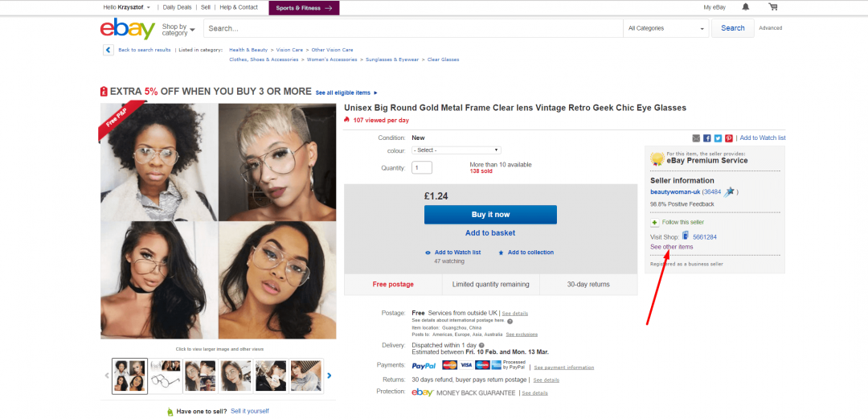Image resolution: width=868 pixels, height=419 pixels.
Task: Expand the All Categories dropdown
Action: tap(665, 28)
